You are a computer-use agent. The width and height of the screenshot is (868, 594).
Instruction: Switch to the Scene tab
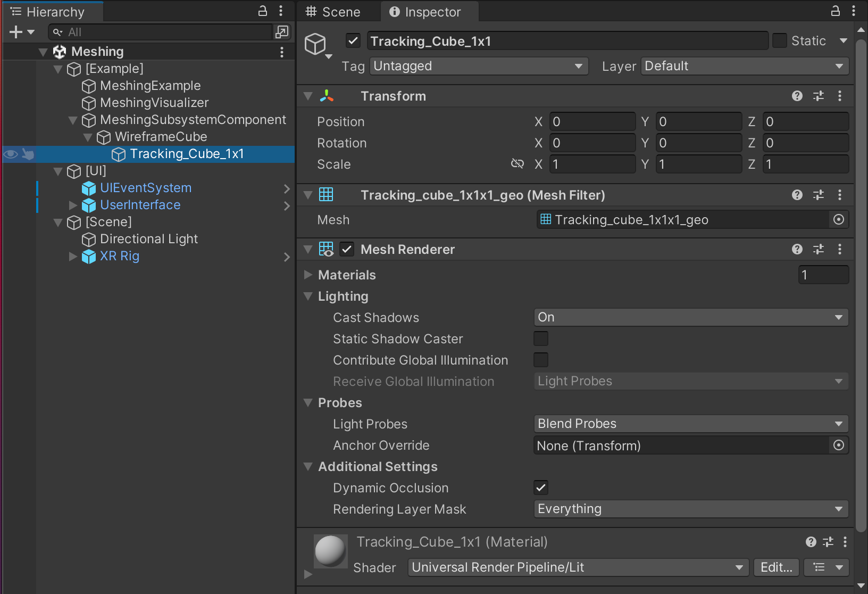coord(339,11)
